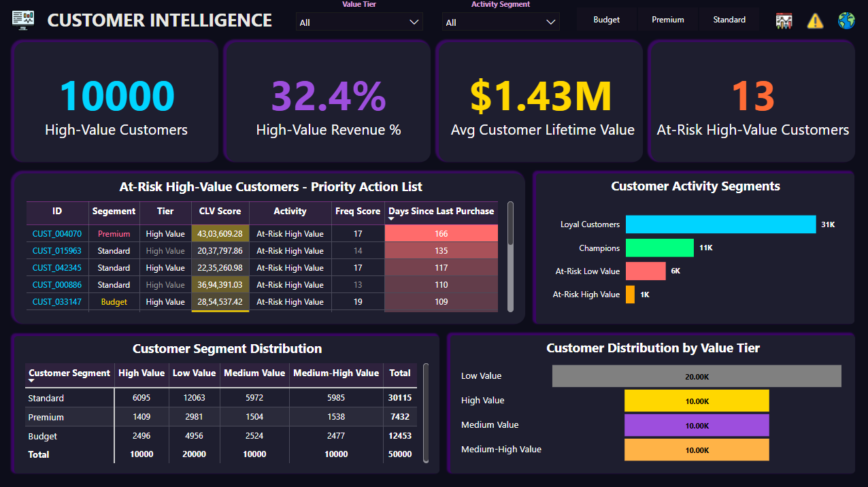Image resolution: width=868 pixels, height=487 pixels.
Task: Select customer CUST_033147 in the action list
Action: click(56, 301)
